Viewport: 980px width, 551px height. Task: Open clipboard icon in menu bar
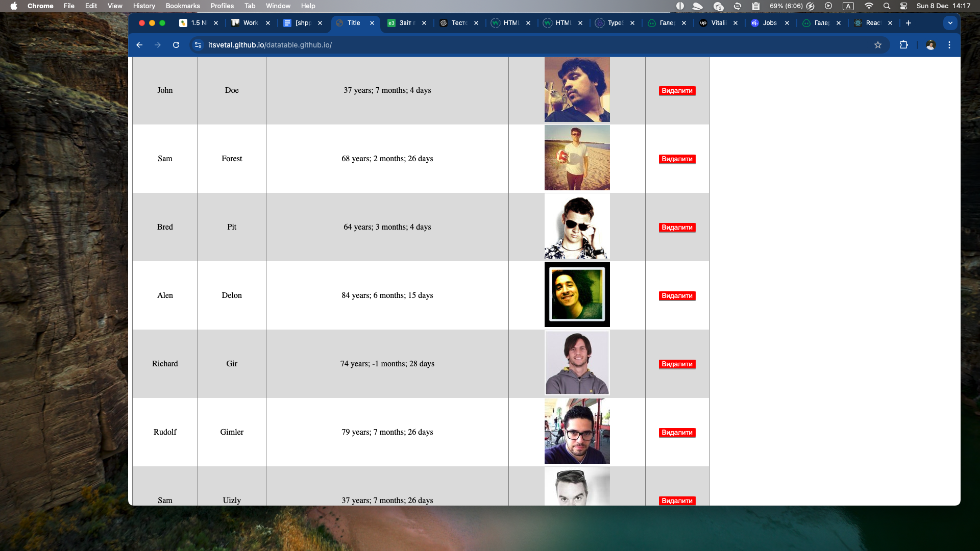[756, 6]
